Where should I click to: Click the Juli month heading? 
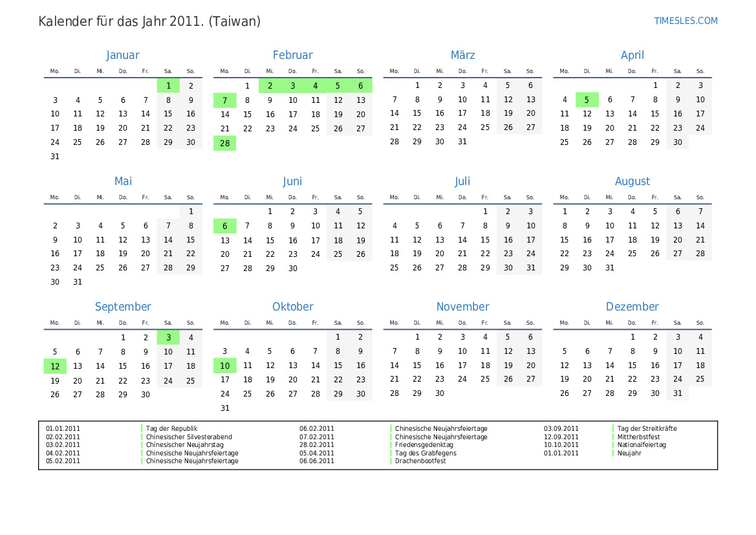point(462,181)
